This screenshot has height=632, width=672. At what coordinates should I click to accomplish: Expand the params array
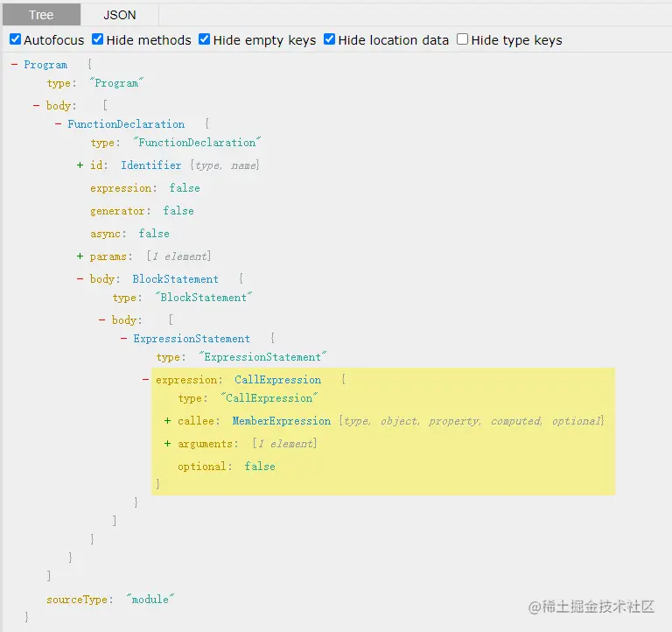pyautogui.click(x=80, y=256)
